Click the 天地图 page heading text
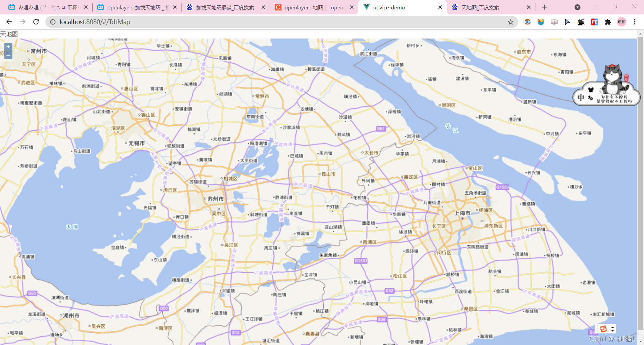Image resolution: width=644 pixels, height=345 pixels. pos(9,34)
